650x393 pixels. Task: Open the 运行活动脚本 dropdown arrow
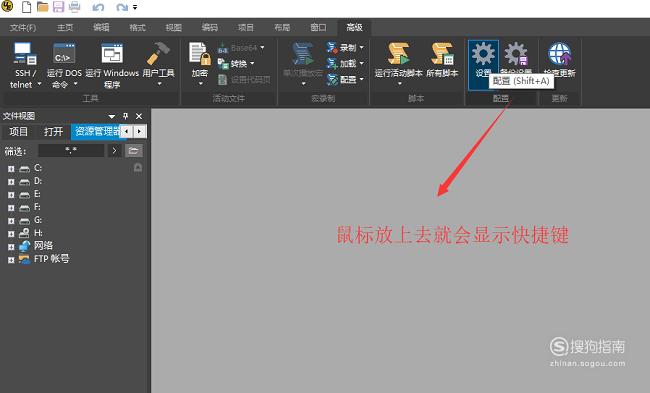399,84
